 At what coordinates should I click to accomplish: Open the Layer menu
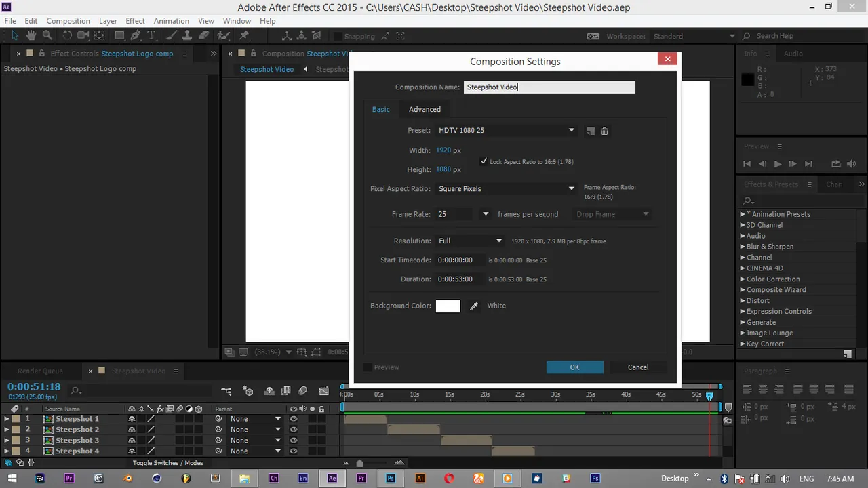point(108,21)
